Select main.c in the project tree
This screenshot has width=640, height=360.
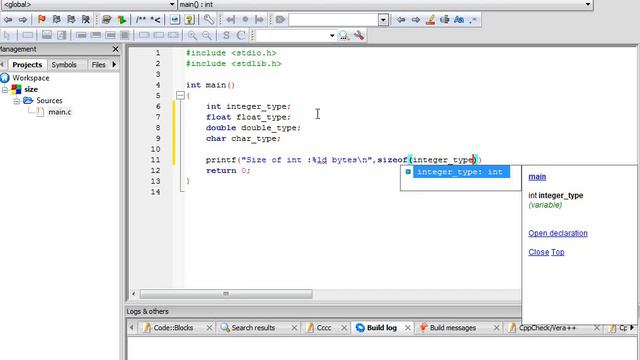pos(60,112)
